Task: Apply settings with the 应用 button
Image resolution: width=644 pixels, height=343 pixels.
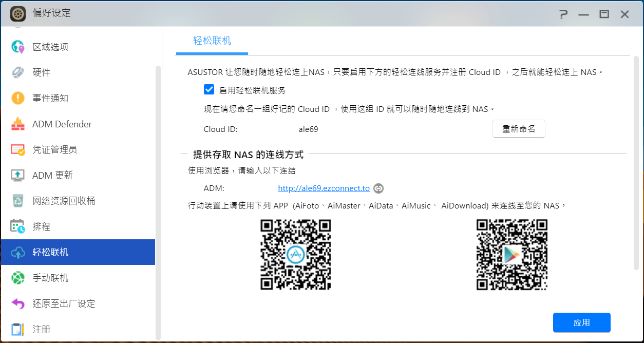Action: pos(581,322)
